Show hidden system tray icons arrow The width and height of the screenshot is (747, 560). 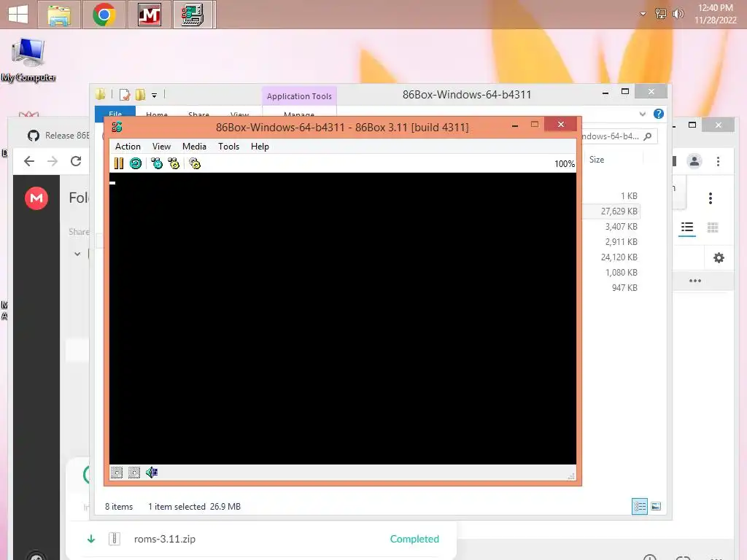click(643, 14)
